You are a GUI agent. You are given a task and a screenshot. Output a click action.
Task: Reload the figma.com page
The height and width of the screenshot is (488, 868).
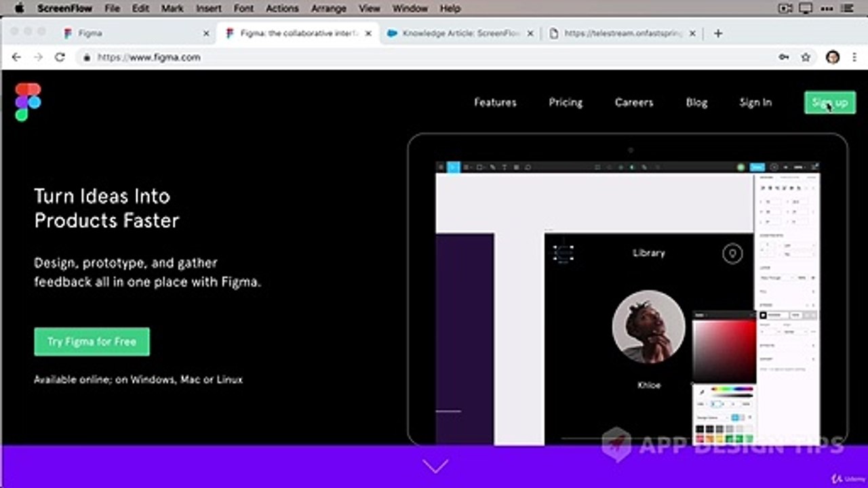click(x=60, y=58)
